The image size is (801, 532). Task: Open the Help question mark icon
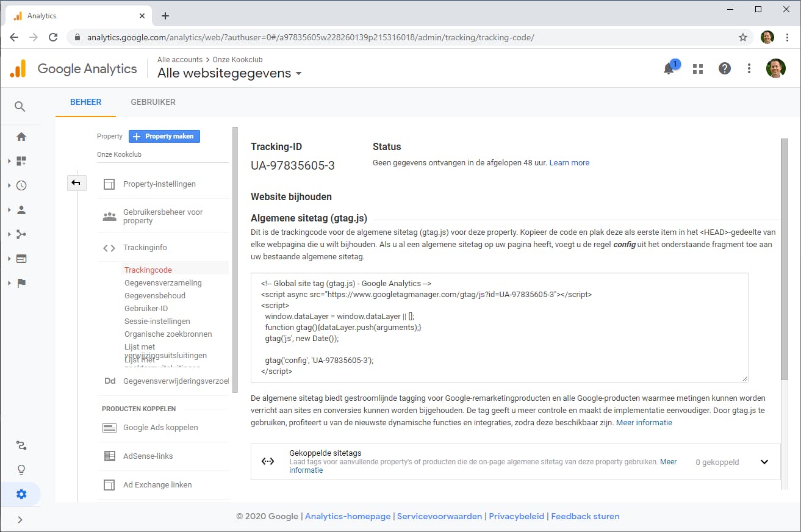pos(725,68)
